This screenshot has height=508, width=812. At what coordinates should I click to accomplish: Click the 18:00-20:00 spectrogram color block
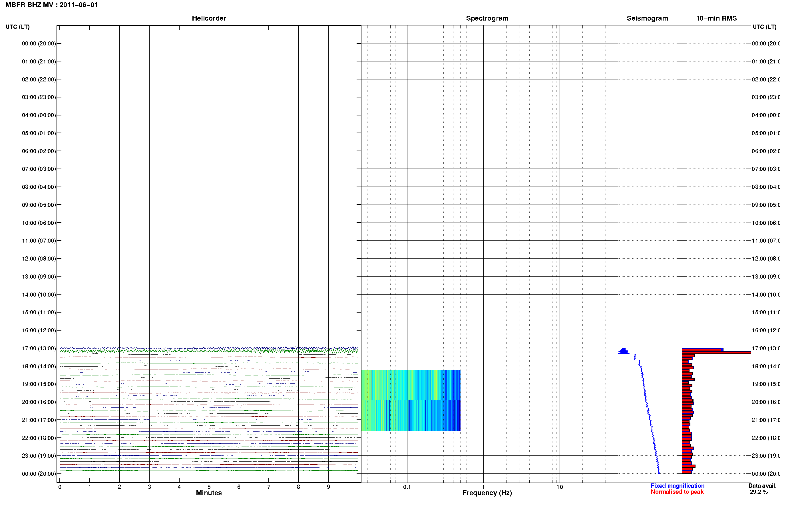click(411, 385)
